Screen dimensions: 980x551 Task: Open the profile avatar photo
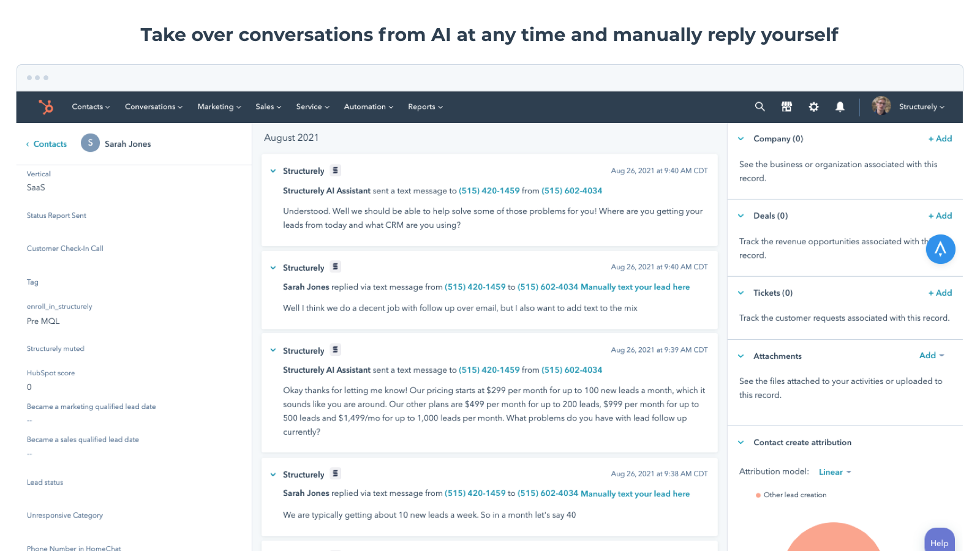(881, 106)
